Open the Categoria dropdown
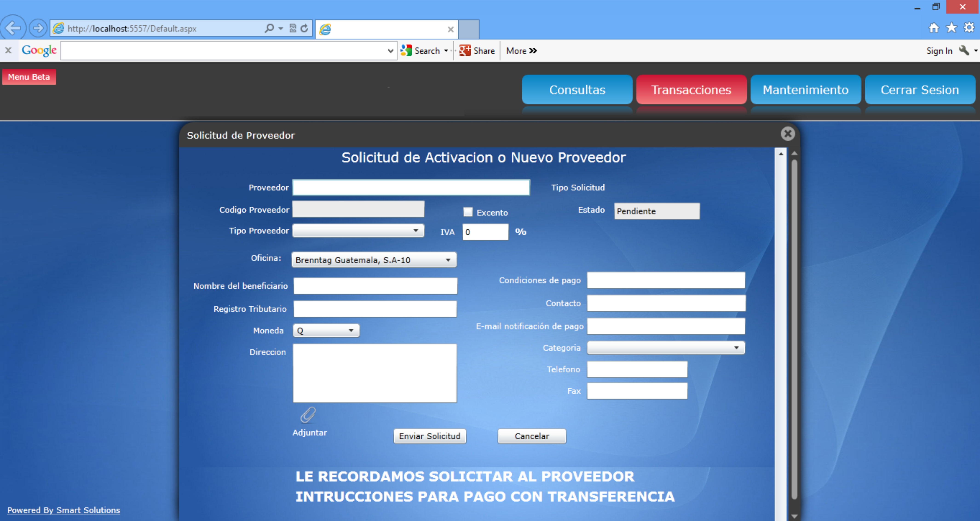 point(666,348)
